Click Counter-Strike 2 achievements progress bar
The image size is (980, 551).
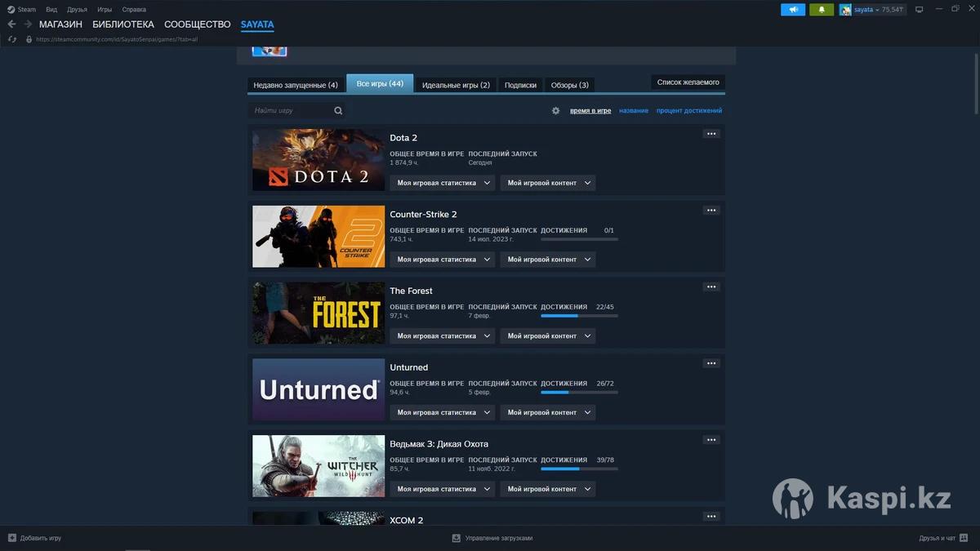579,239
